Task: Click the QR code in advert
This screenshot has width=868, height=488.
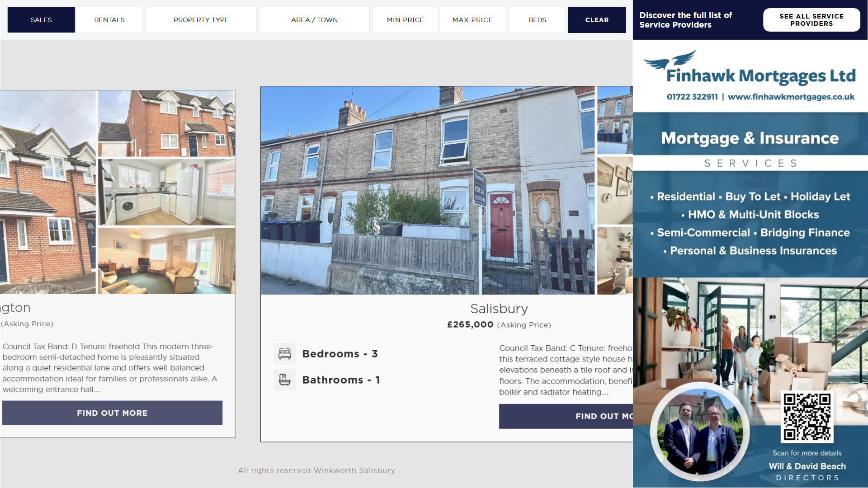Action: [x=807, y=417]
